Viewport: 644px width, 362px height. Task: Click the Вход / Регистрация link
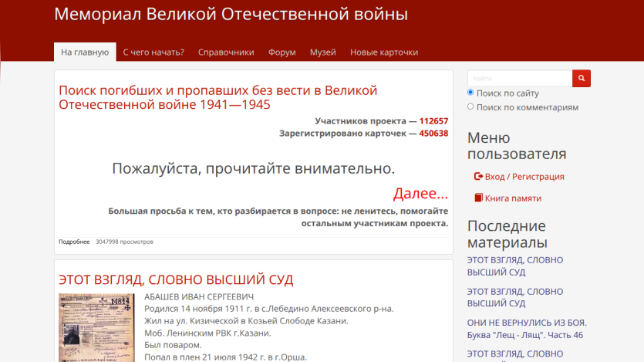click(524, 177)
